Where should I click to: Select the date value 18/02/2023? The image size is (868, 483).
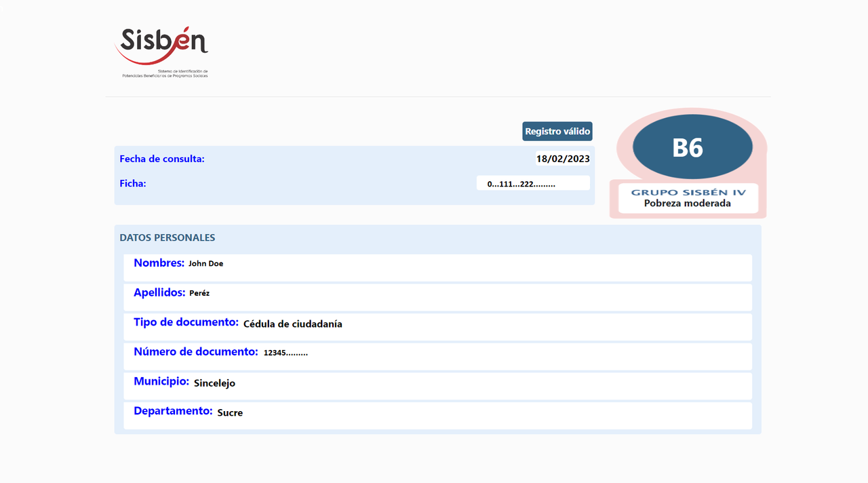coord(563,159)
